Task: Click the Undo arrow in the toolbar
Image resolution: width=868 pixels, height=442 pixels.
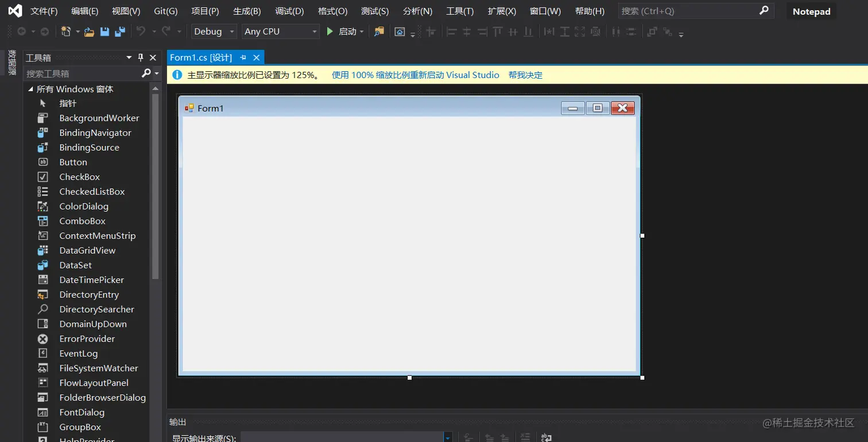Action: tap(141, 32)
